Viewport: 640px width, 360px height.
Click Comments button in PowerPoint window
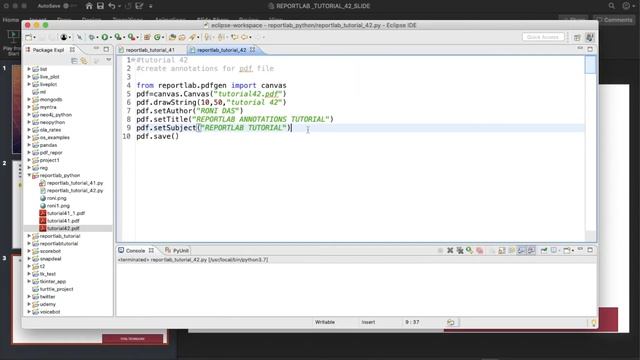pos(614,20)
